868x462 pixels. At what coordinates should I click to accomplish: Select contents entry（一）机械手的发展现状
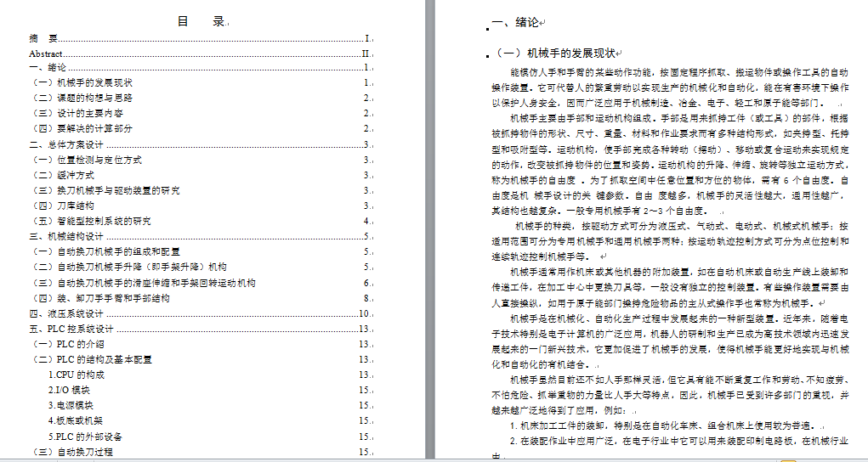tap(201, 83)
